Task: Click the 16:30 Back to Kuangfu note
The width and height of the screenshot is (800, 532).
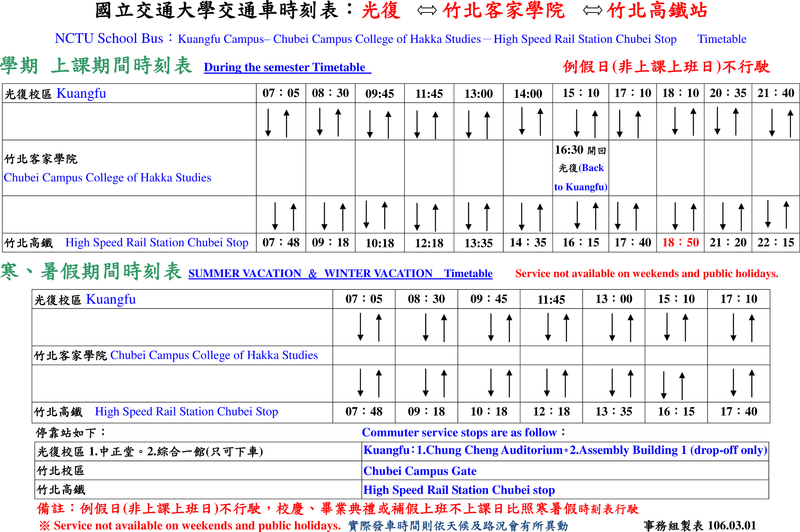Action: coord(581,168)
